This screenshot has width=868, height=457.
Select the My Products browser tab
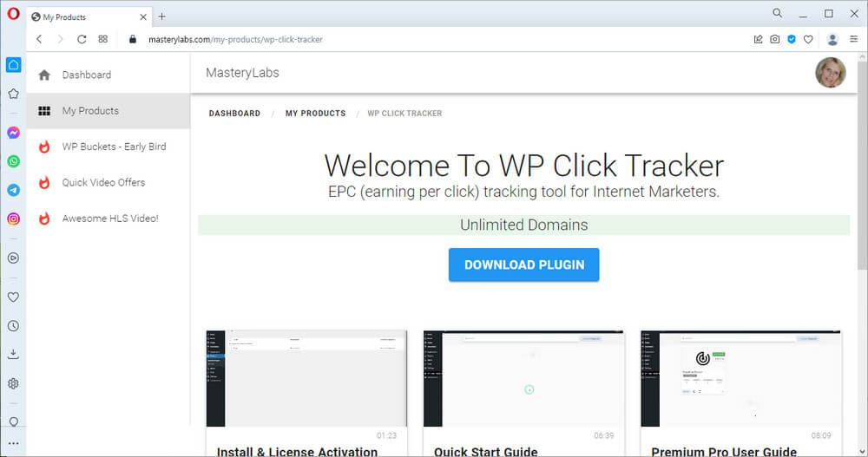[x=89, y=17]
